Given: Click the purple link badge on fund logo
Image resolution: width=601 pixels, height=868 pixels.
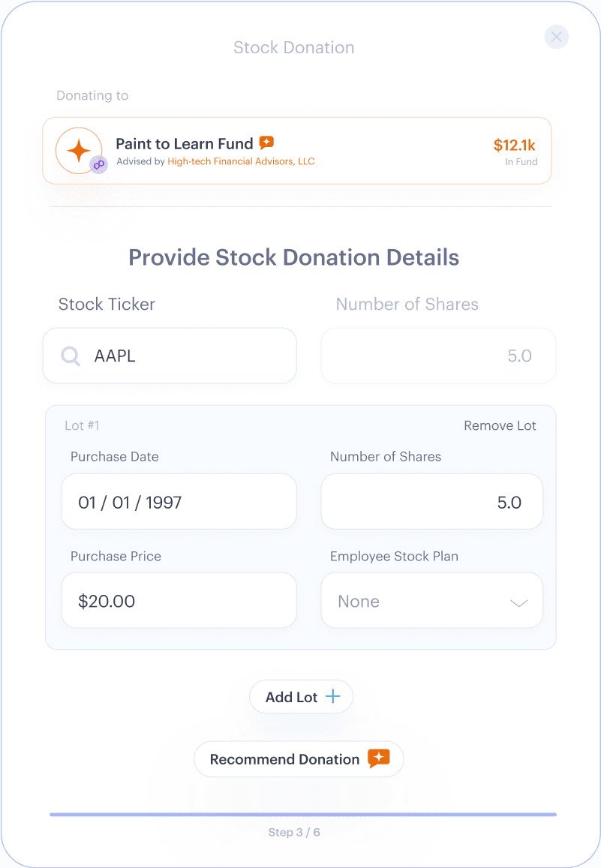Looking at the screenshot, I should click(x=98, y=164).
